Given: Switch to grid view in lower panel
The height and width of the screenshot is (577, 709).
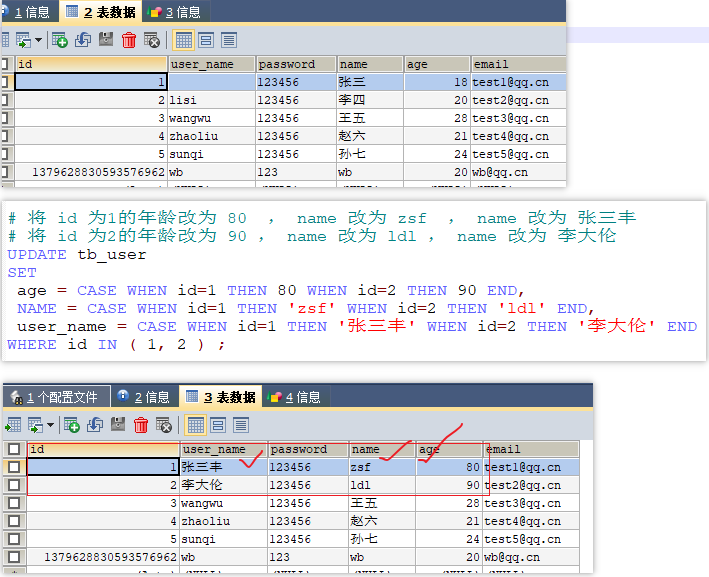Looking at the screenshot, I should [x=195, y=425].
